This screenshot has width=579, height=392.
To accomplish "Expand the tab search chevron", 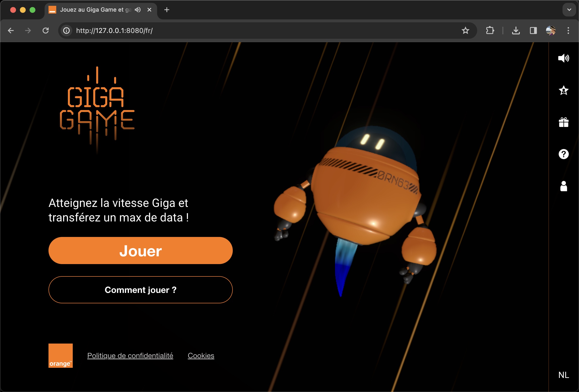I will tap(569, 10).
